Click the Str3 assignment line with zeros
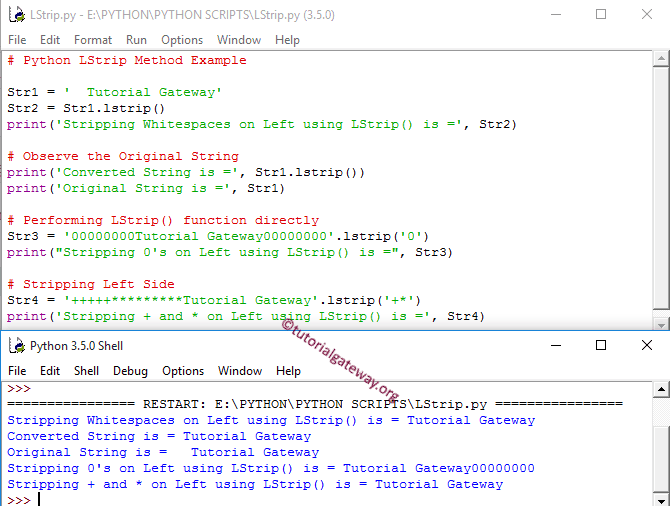The height and width of the screenshot is (506, 670). click(x=218, y=236)
